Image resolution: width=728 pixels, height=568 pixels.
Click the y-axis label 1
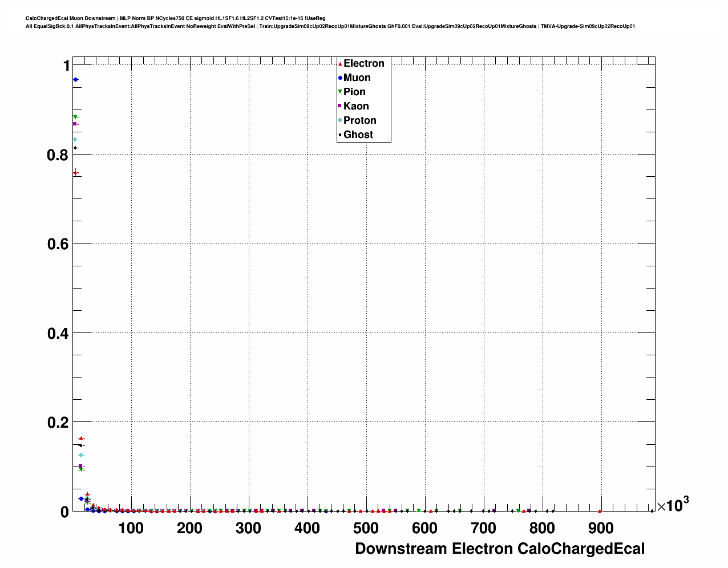coord(66,66)
